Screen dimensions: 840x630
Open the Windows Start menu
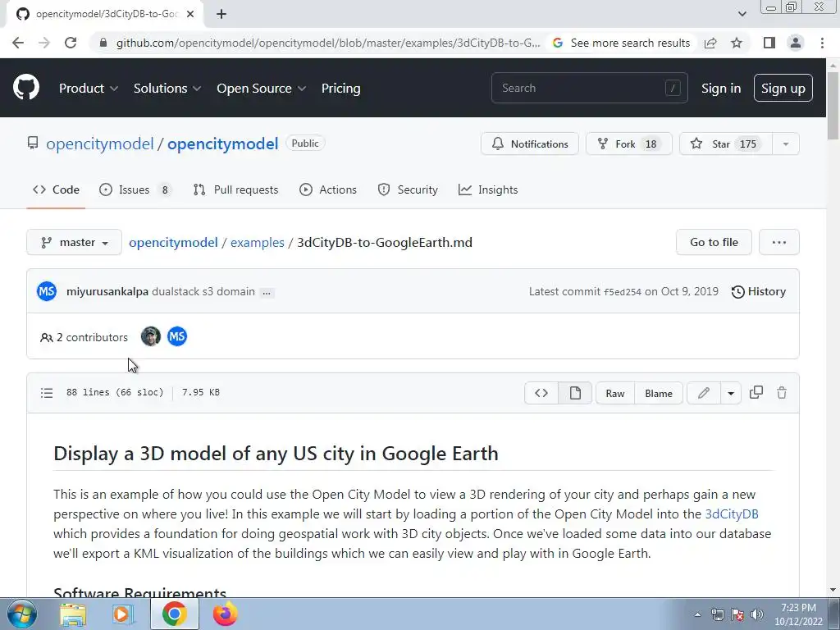point(21,614)
